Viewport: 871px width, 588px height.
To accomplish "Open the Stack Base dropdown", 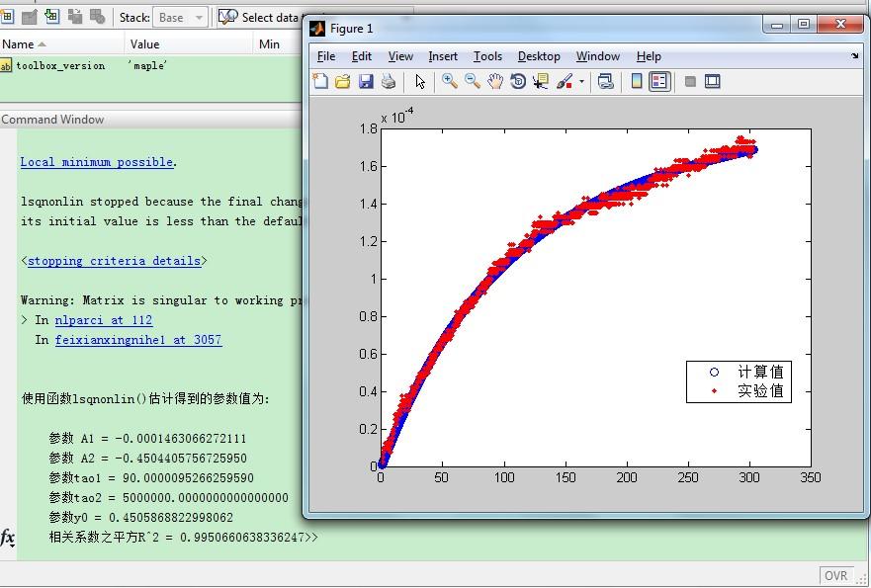I will (x=180, y=18).
